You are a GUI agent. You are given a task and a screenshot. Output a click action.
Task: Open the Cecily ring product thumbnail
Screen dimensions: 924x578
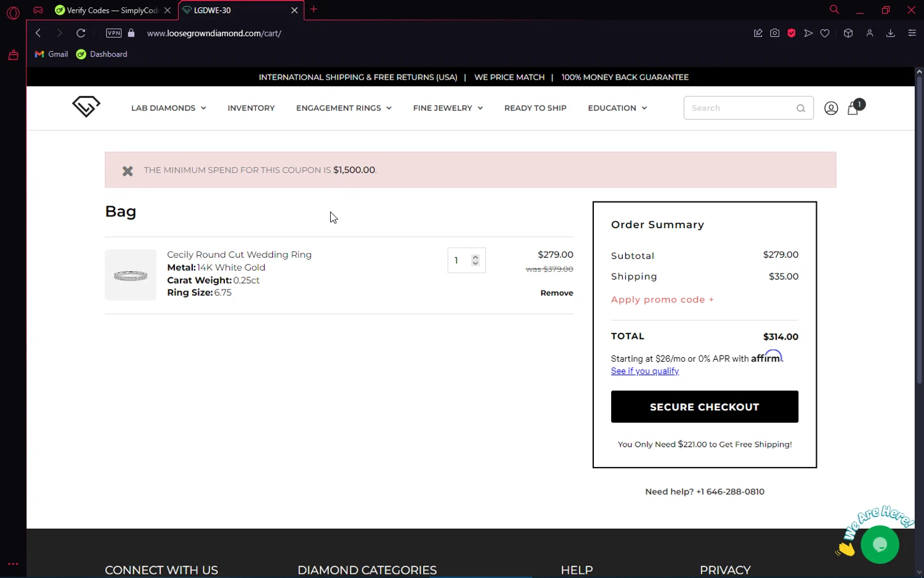(x=131, y=275)
